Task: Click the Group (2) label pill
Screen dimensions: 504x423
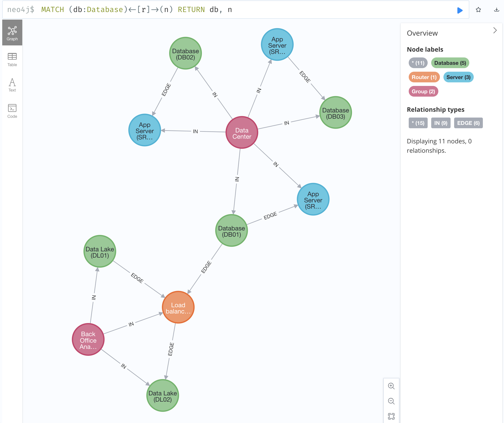Action: [423, 92]
